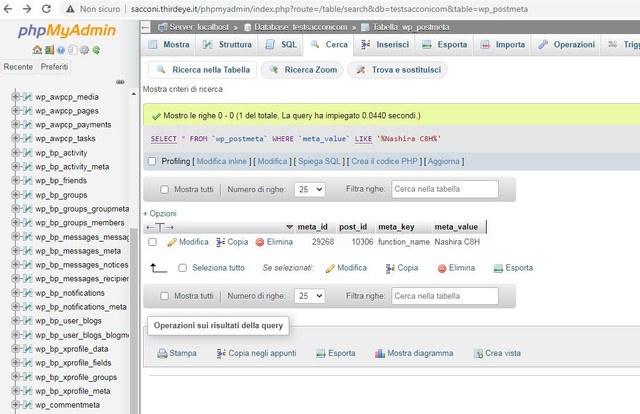This screenshot has width=640, height=414.
Task: Expand the wp_bp_xprofile_data tree node
Action: (x=16, y=349)
